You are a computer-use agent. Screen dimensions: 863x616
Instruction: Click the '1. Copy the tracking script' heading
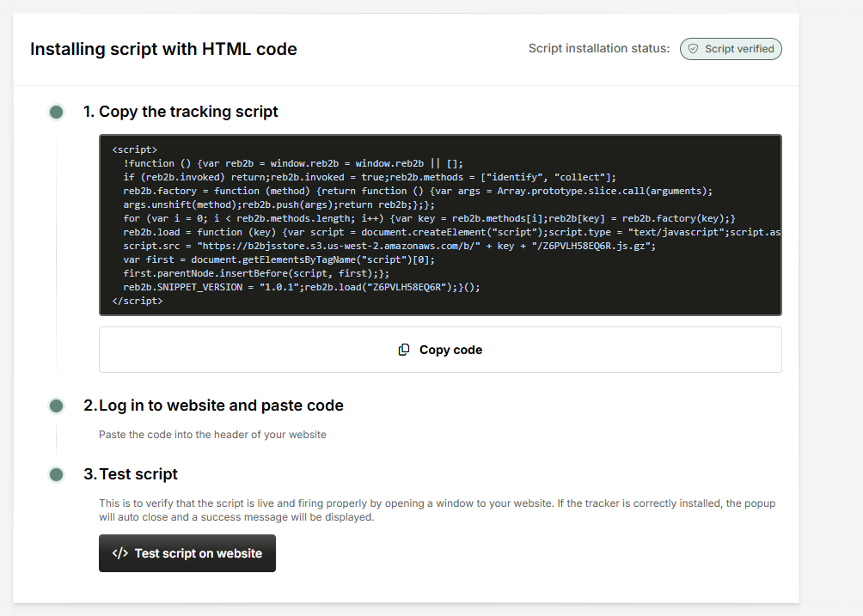[x=181, y=112]
